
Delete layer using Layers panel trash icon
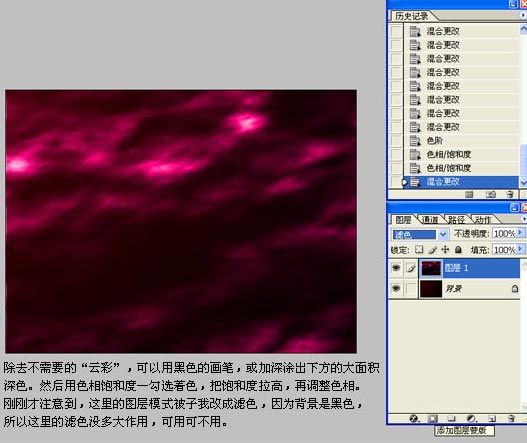pos(511,418)
